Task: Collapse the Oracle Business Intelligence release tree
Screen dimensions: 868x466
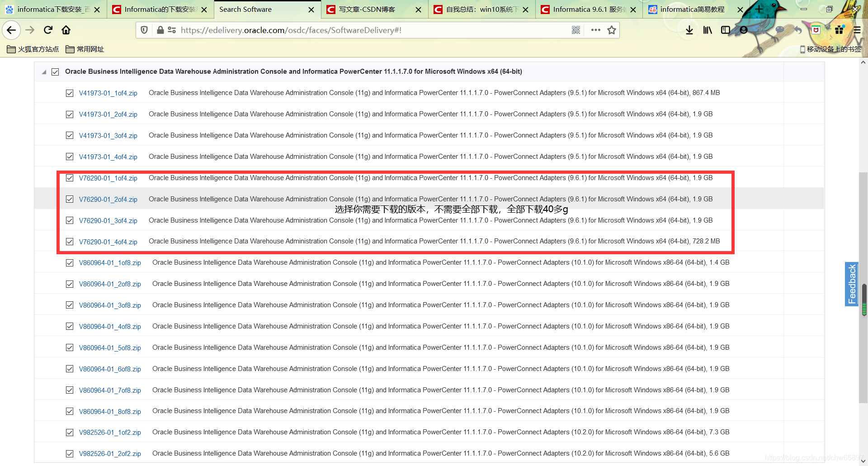Action: tap(44, 72)
